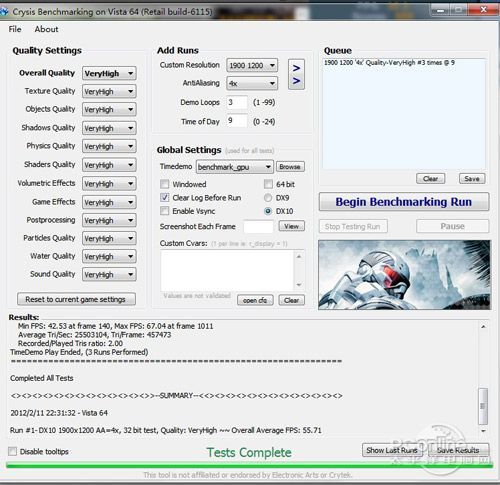Open the File menu

(x=15, y=29)
